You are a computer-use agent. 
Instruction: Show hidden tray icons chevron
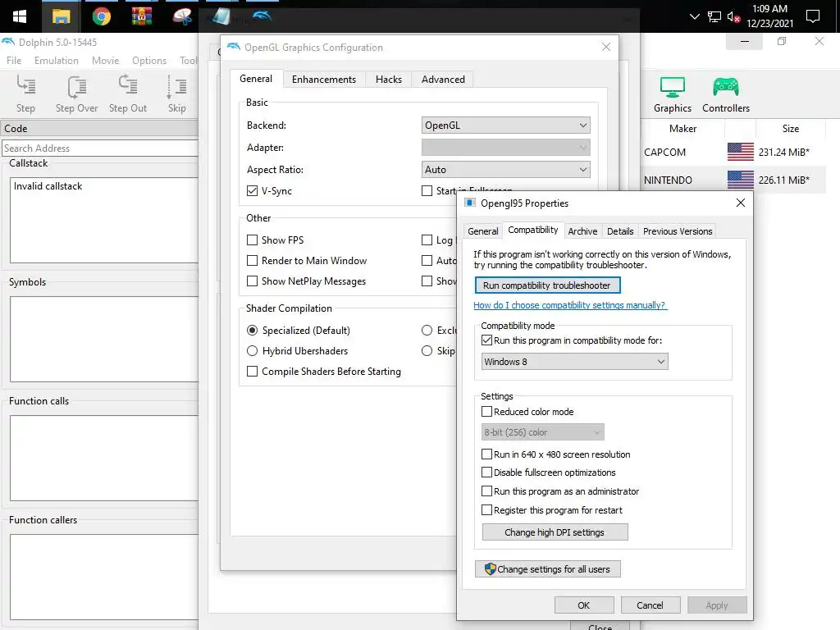(x=694, y=16)
